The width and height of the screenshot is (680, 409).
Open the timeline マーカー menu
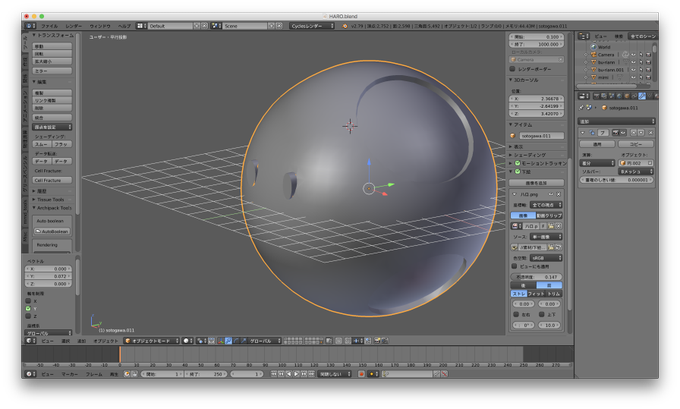(69, 374)
